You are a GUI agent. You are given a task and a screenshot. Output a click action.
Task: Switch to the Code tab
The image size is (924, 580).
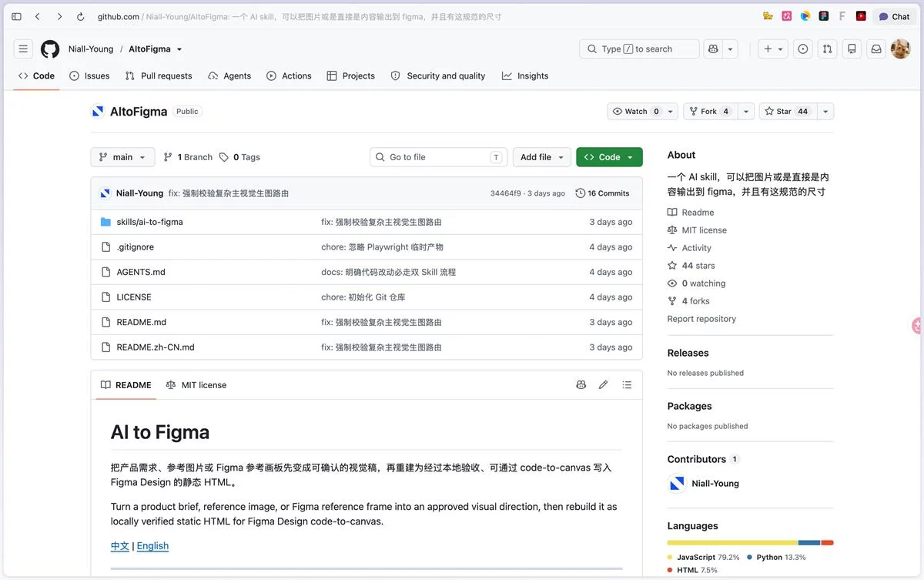coord(36,75)
